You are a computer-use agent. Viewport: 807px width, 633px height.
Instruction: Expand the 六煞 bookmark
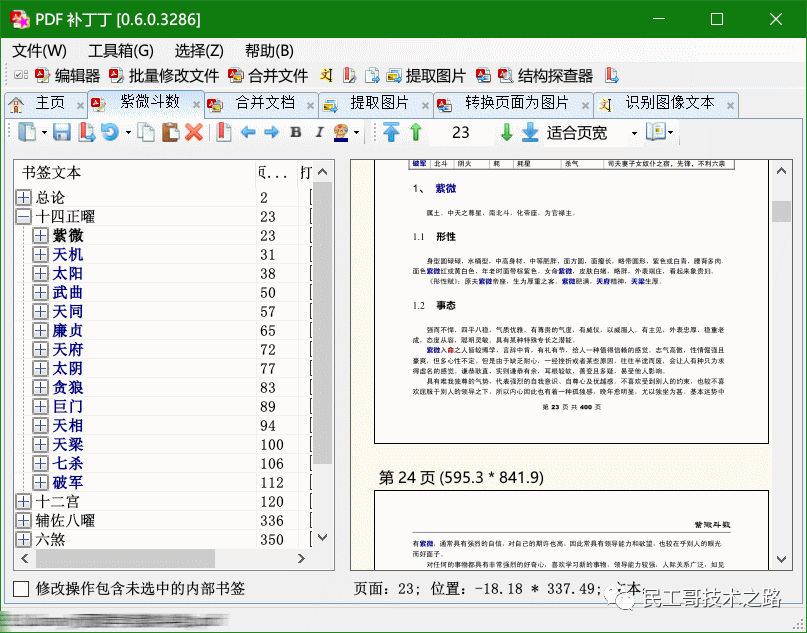23,539
